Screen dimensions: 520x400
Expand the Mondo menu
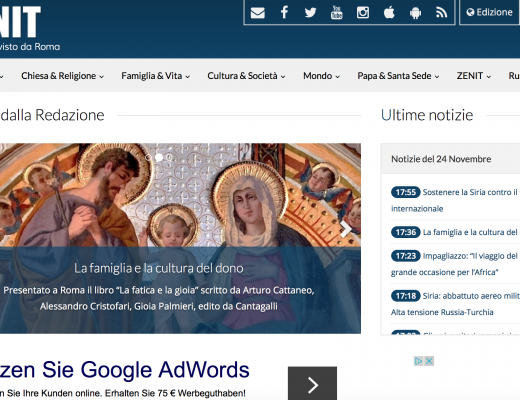click(x=321, y=76)
